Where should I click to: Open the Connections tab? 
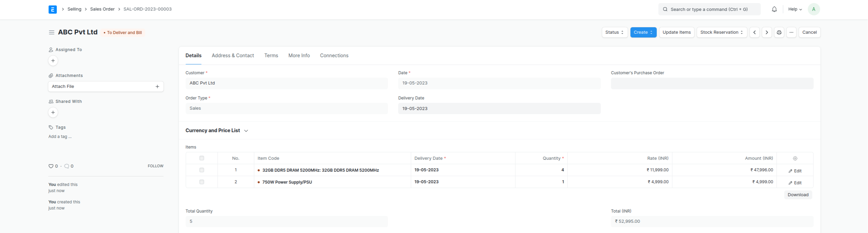click(x=334, y=56)
